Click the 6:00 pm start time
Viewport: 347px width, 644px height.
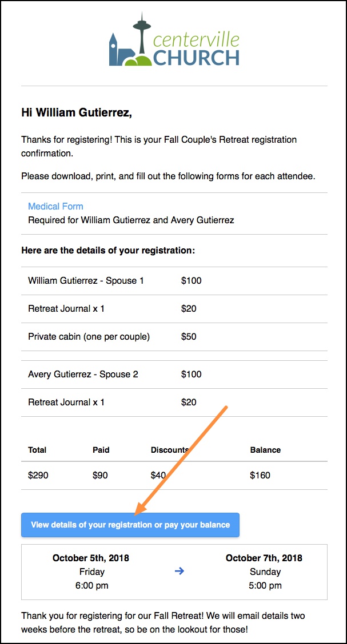pos(91,585)
